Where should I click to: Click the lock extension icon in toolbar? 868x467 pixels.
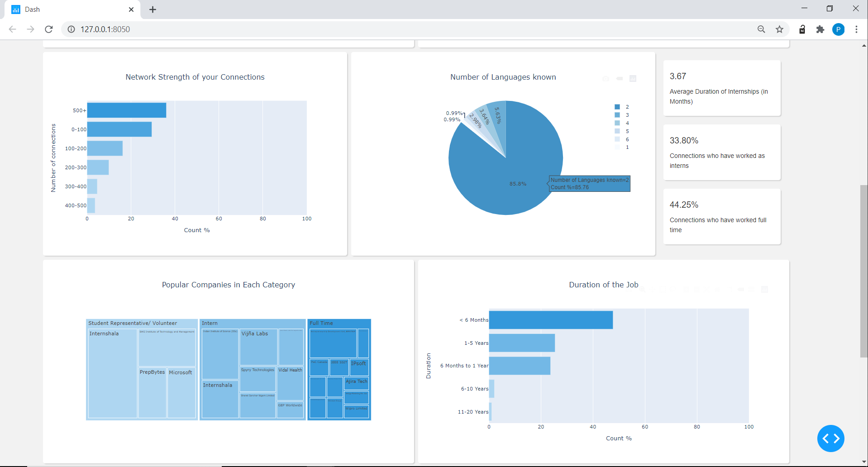[802, 29]
